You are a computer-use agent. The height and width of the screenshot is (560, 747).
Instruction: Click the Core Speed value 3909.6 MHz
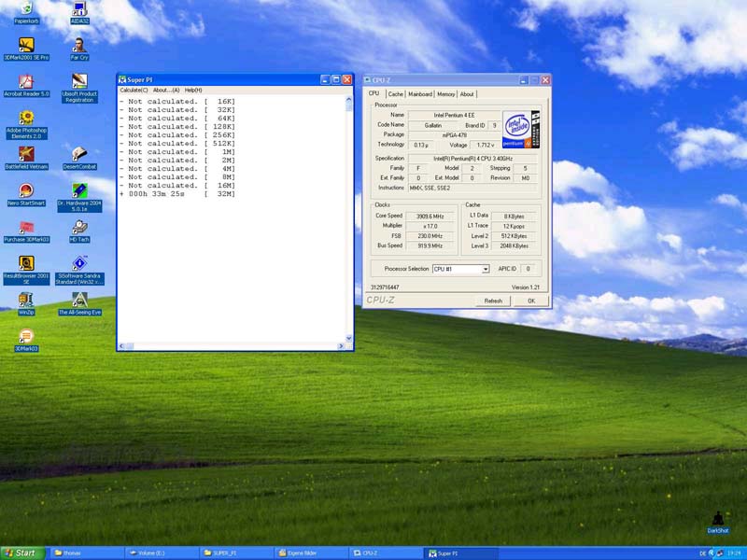430,217
